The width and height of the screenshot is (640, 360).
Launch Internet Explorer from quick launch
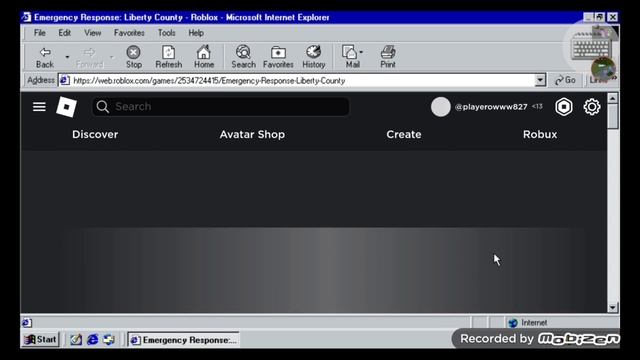pos(93,340)
